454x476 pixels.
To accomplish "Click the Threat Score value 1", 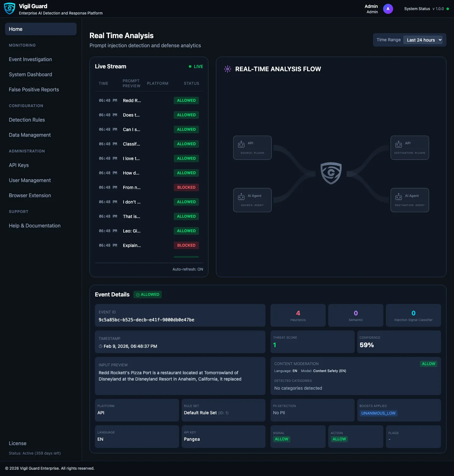I will point(275,345).
